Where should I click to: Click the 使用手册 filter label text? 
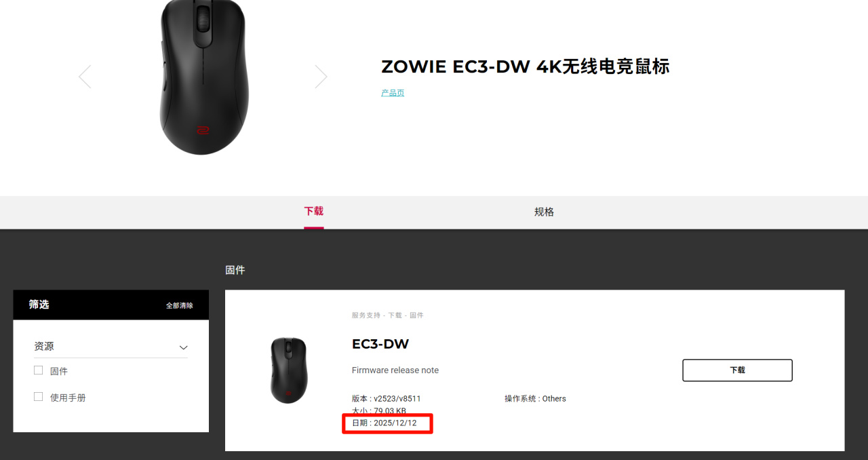coord(68,398)
